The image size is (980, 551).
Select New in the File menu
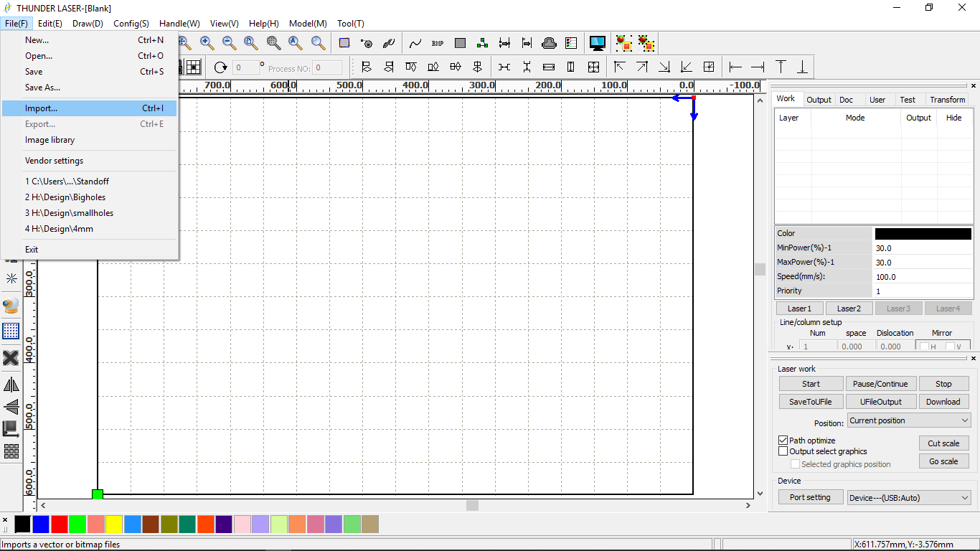90,40
